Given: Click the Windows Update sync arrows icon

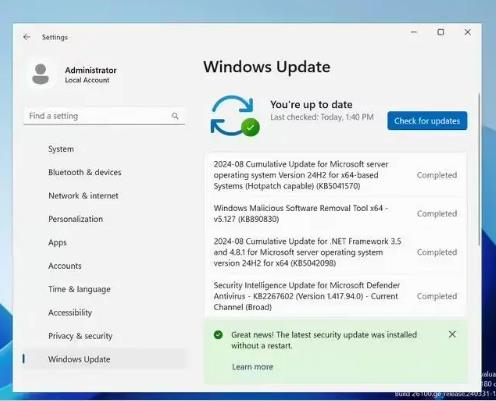Looking at the screenshot, I should (235, 116).
